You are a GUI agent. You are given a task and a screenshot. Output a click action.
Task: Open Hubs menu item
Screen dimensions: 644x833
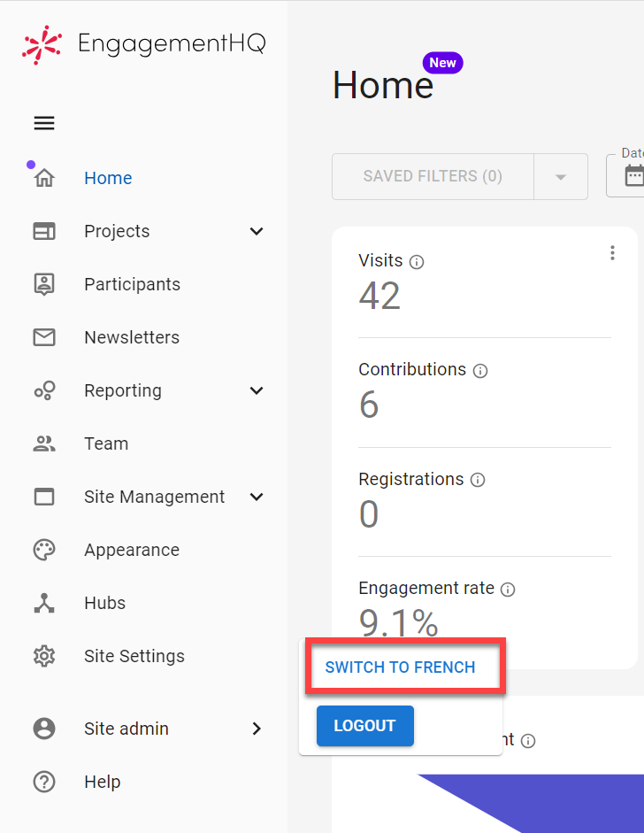(105, 603)
